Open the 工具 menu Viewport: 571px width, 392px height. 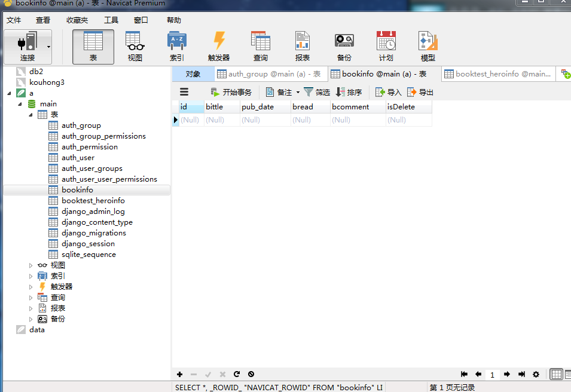pyautogui.click(x=111, y=20)
